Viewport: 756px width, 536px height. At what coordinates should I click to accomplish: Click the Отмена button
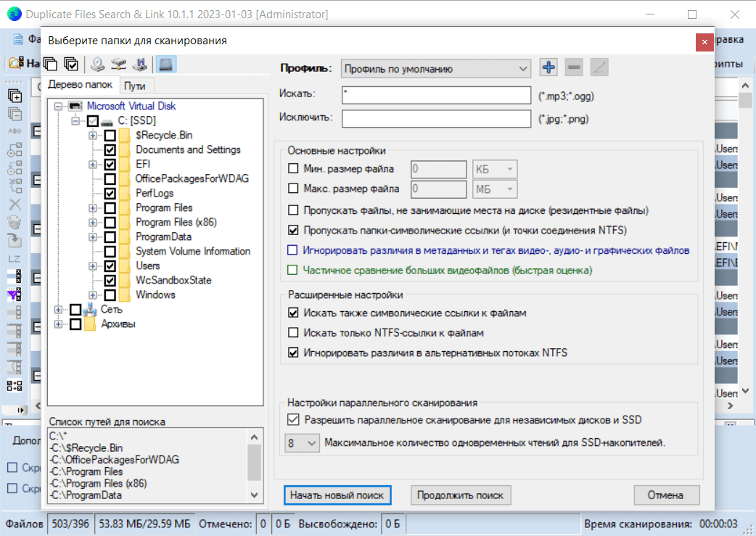point(666,495)
